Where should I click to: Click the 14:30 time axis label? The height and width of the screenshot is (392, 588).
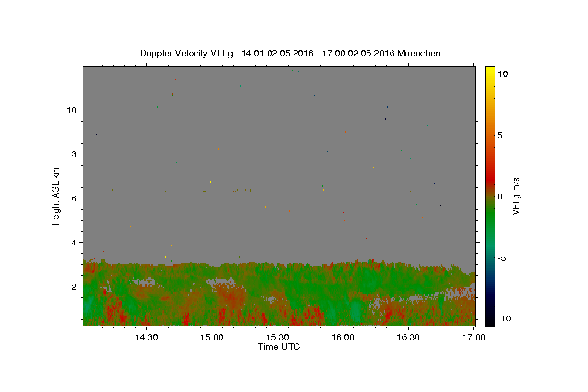[x=146, y=337]
